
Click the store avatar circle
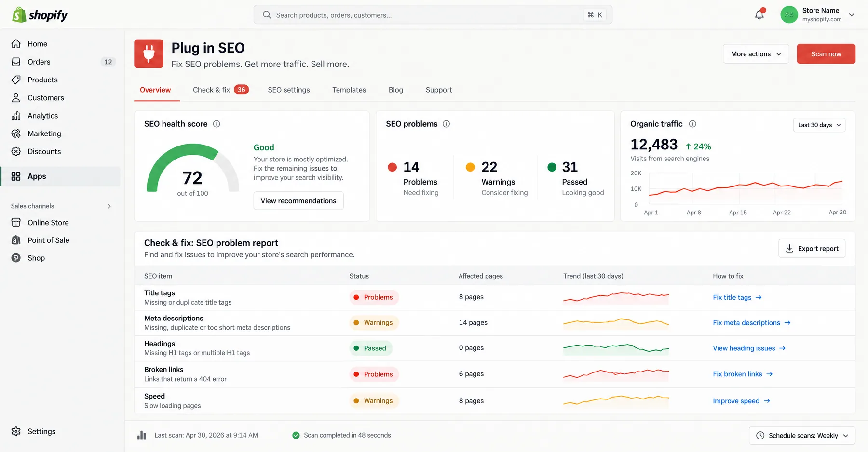(x=789, y=14)
